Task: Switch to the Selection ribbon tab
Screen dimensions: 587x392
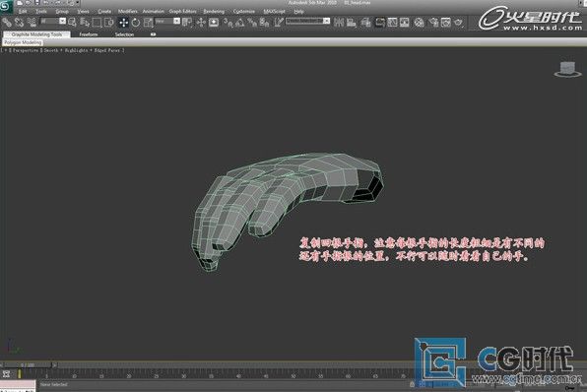Action: (124, 34)
